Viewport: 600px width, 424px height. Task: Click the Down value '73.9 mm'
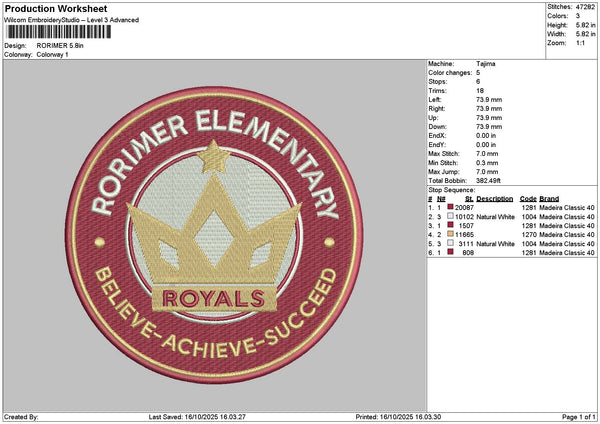[489, 127]
